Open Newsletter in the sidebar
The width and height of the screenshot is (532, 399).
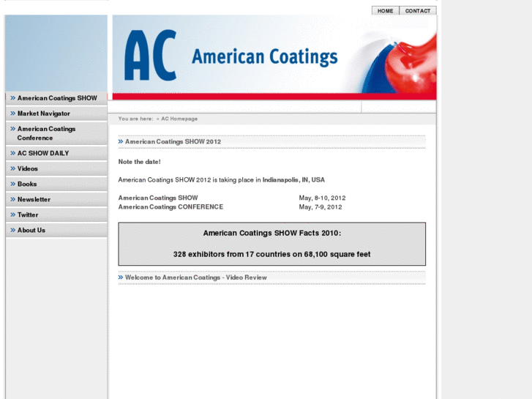(56, 199)
